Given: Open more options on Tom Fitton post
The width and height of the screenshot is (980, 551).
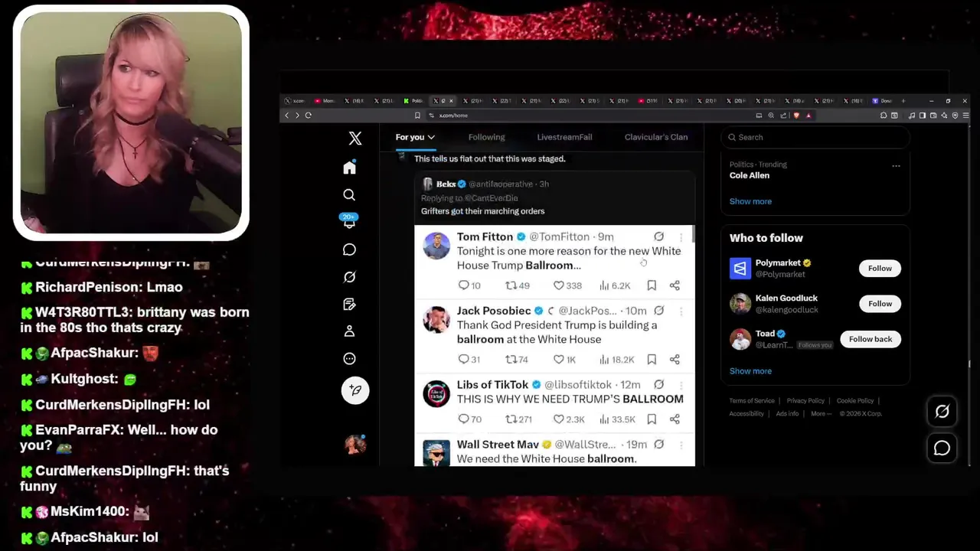Looking at the screenshot, I should click(x=681, y=237).
